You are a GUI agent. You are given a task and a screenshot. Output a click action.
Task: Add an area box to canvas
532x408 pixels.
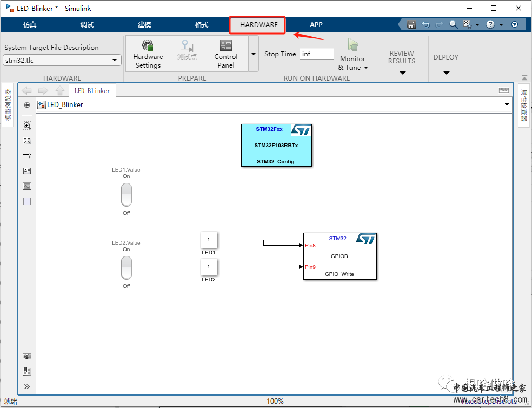[27, 201]
